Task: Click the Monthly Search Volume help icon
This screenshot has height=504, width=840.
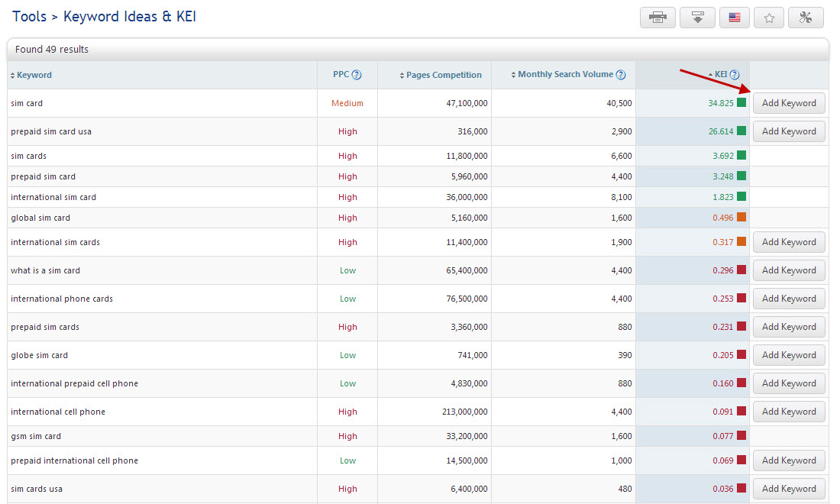Action: [621, 75]
